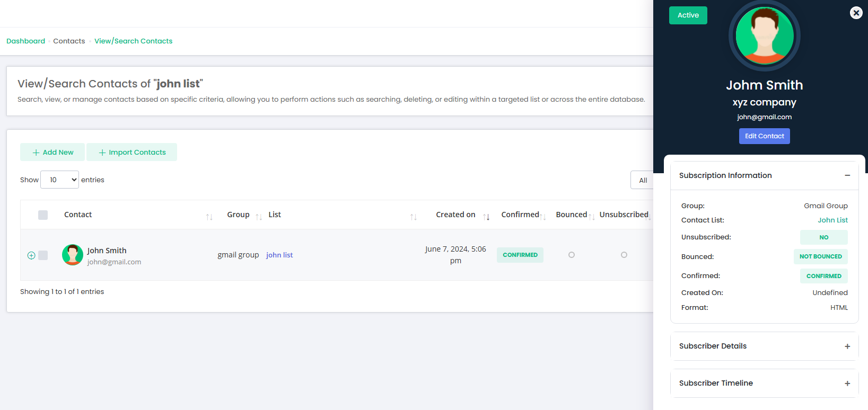This screenshot has height=410, width=868.
Task: Click John Smith's avatar in table row
Action: point(73,255)
